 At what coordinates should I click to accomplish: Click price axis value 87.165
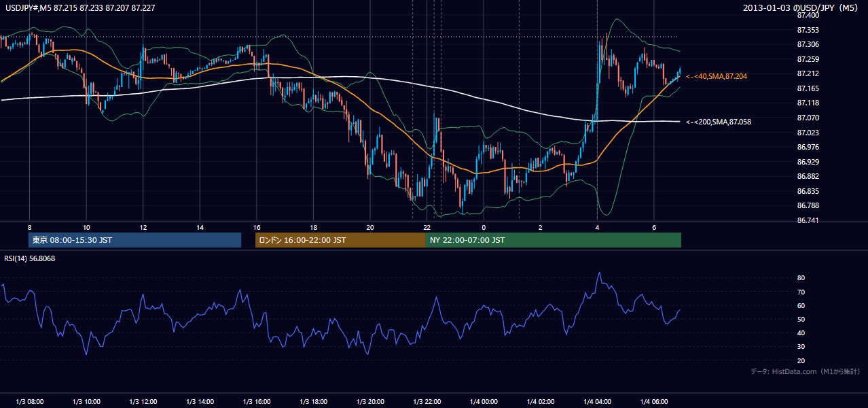click(x=808, y=88)
